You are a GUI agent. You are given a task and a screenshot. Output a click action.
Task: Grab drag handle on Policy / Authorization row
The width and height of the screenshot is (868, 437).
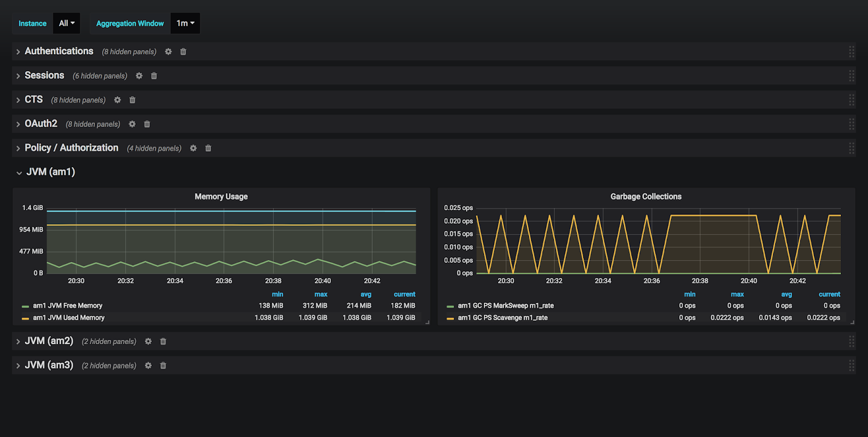coord(852,148)
